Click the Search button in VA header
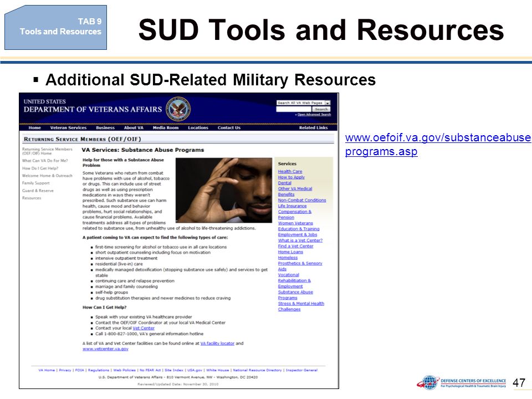Viewport: 532px width, 399px height. pyautogui.click(x=321, y=109)
